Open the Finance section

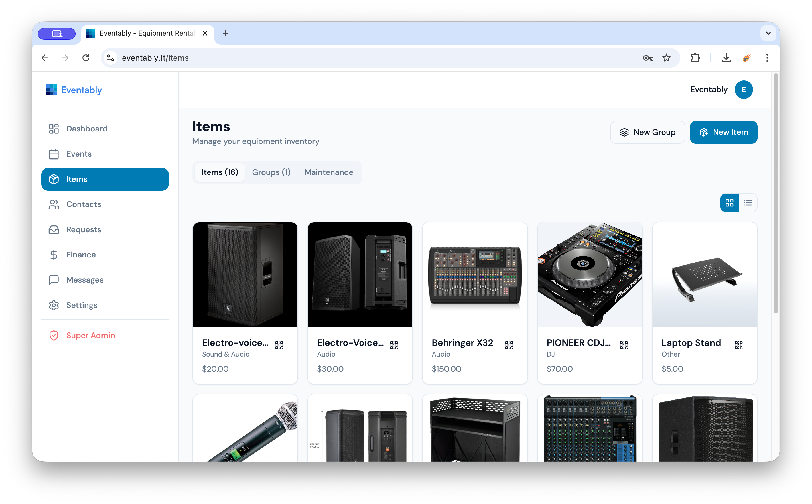pos(105,255)
